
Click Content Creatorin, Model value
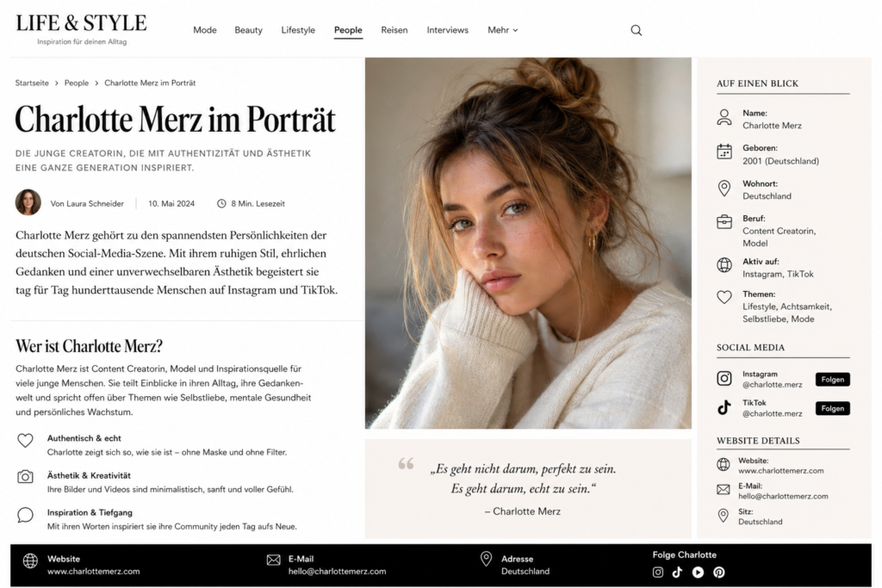point(779,237)
